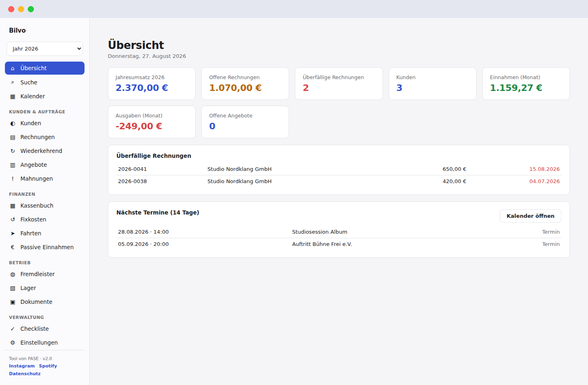Click the calendar icon beside Kalender
The image size is (588, 385).
[13, 97]
